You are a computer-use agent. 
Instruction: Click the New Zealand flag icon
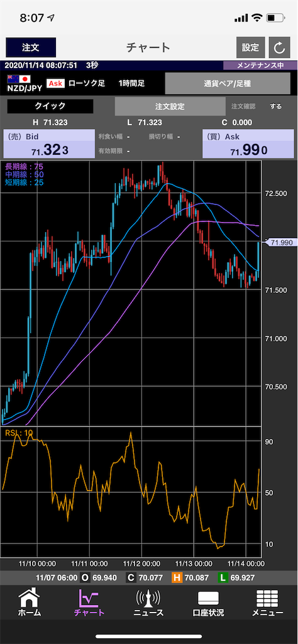(x=13, y=79)
